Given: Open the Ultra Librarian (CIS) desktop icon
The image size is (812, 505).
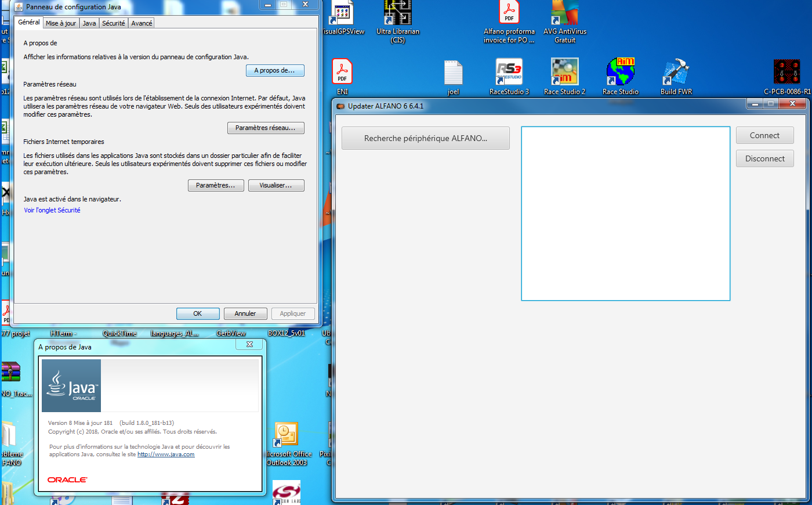Looking at the screenshot, I should 397,13.
